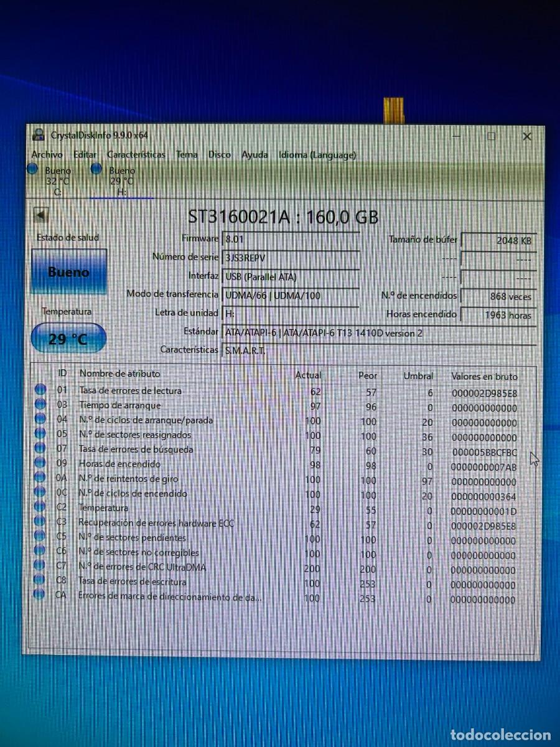560x747 pixels.
Task: Open the Idioma (Language) menu
Action: (317, 154)
